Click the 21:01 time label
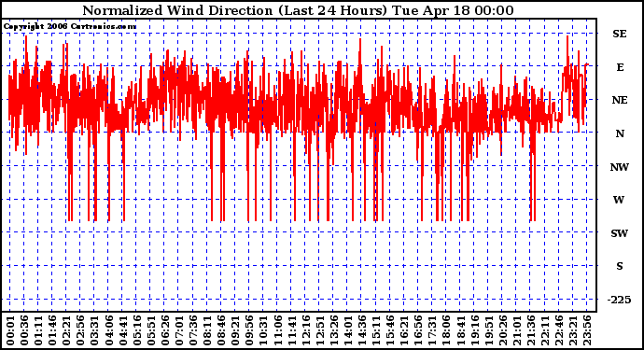644x350 pixels. point(516,330)
